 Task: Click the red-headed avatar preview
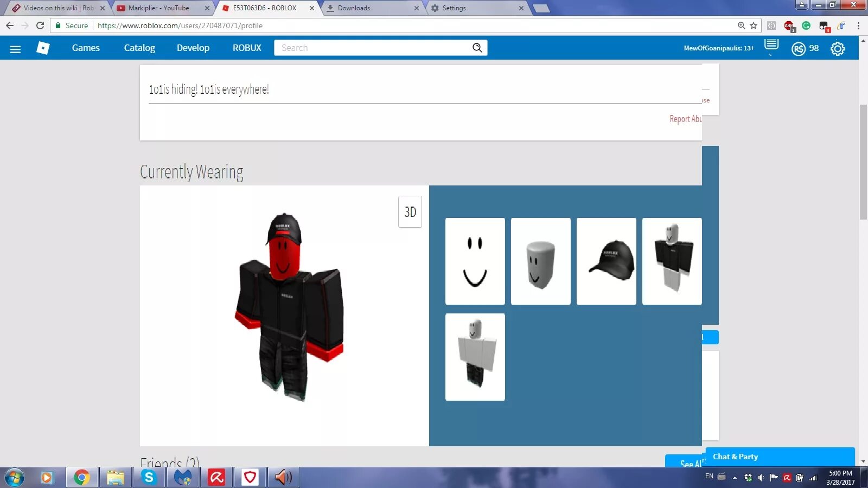289,306
